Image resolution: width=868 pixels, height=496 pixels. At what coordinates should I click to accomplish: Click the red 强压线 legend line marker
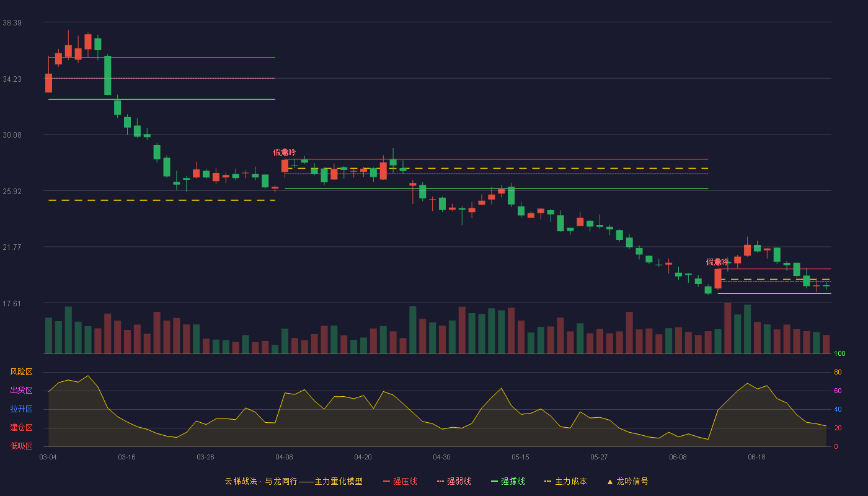pos(386,481)
